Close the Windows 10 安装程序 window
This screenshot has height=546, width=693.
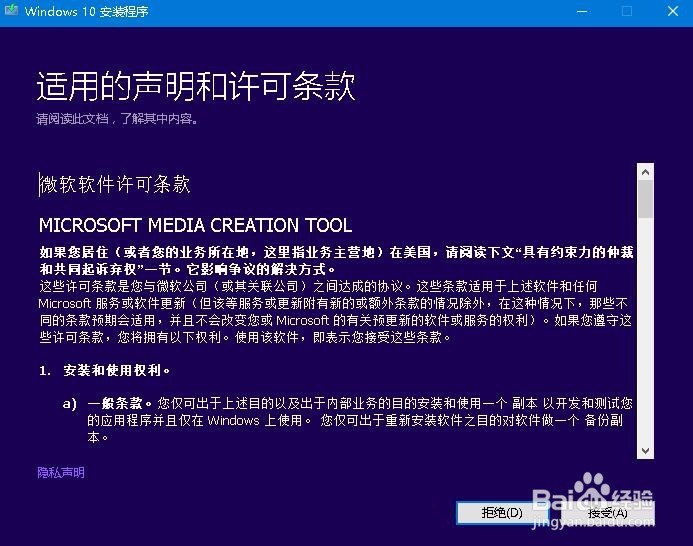point(672,11)
